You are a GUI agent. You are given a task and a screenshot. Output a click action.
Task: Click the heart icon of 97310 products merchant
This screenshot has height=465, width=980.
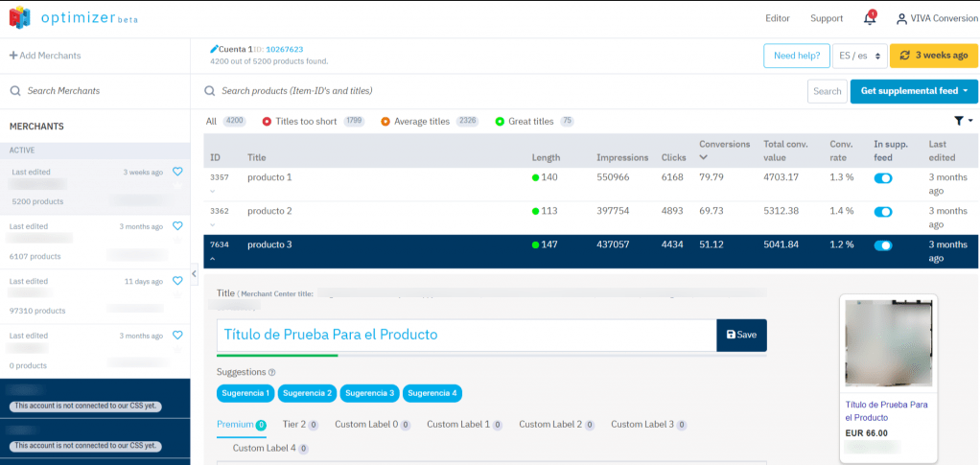tap(176, 281)
